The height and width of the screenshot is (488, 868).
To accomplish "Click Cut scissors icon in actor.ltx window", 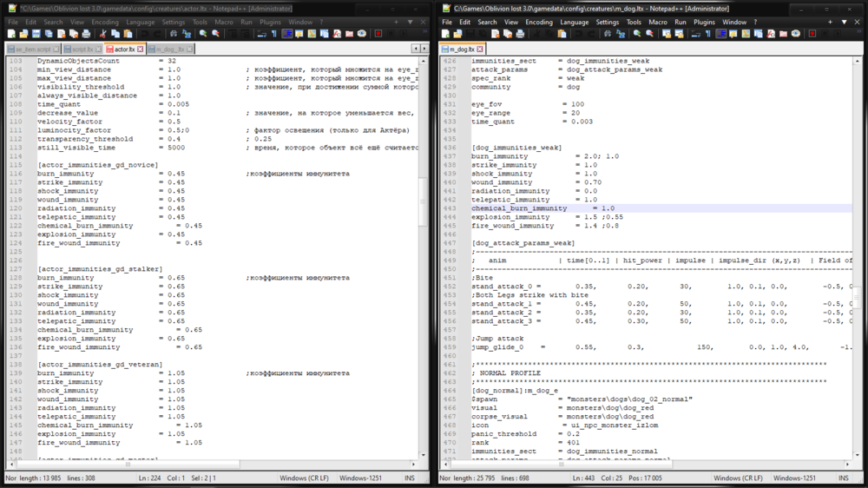I will pos(102,34).
